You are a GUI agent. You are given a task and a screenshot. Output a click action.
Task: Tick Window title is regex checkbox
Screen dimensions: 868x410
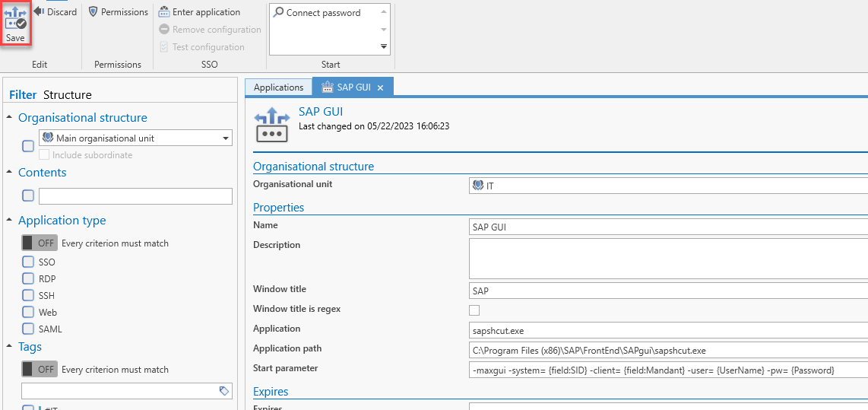474,310
